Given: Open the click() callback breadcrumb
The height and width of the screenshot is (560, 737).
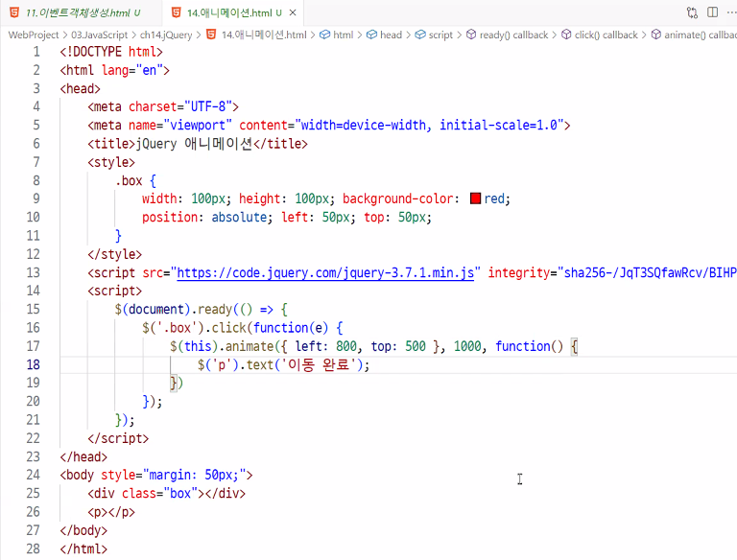Looking at the screenshot, I should click(606, 35).
